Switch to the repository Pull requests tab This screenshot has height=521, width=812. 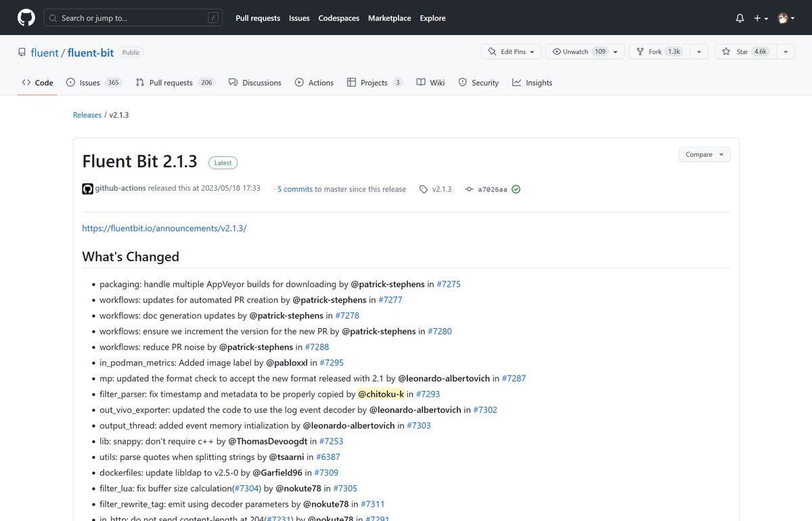tap(175, 83)
